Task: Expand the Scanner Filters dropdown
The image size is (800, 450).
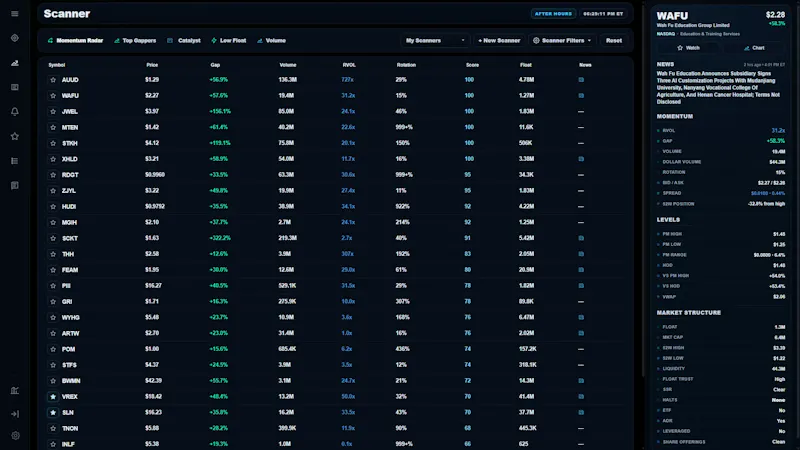Action: coord(562,40)
